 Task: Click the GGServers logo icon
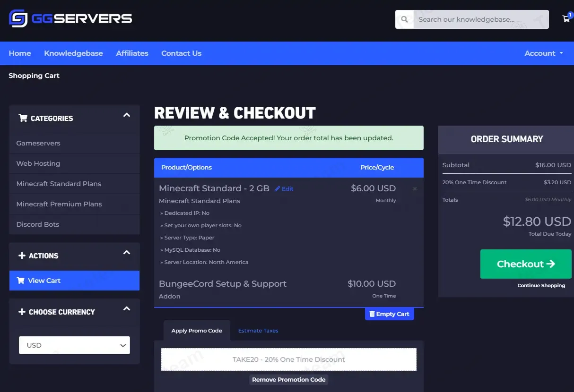pyautogui.click(x=18, y=19)
